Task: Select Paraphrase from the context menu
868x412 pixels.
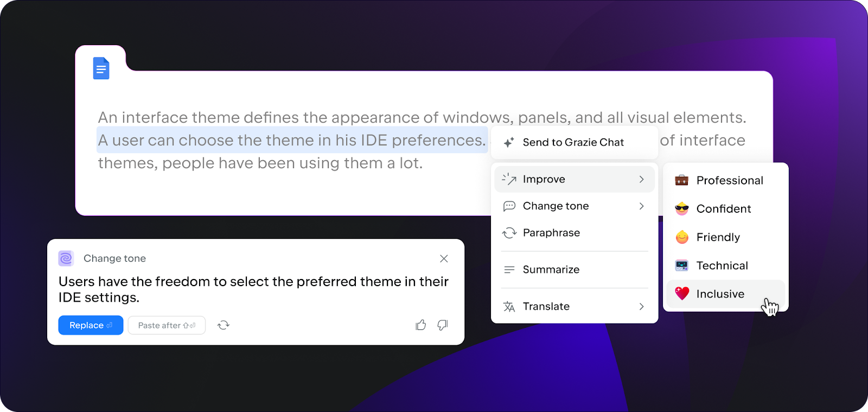Action: pos(575,233)
